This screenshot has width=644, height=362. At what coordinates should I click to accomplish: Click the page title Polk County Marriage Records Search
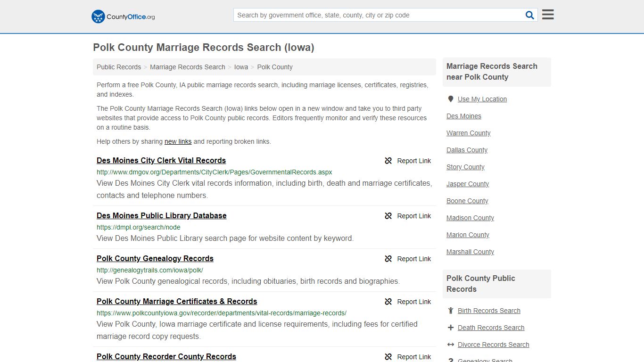click(204, 47)
